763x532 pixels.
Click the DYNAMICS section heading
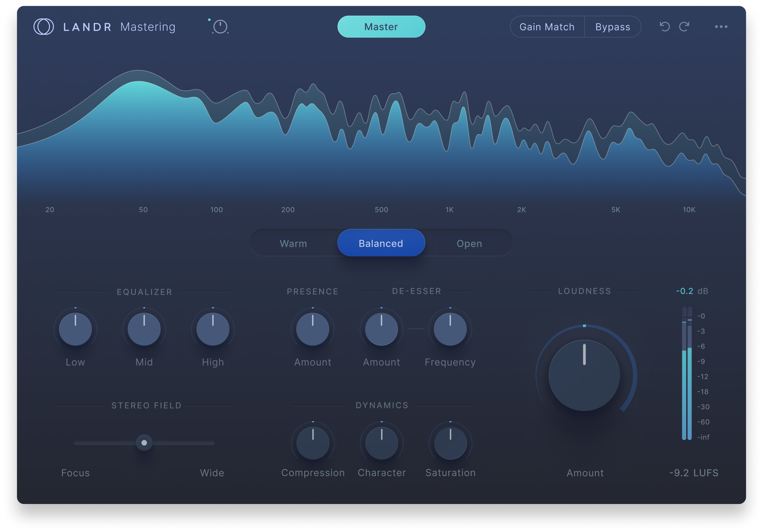click(x=382, y=405)
